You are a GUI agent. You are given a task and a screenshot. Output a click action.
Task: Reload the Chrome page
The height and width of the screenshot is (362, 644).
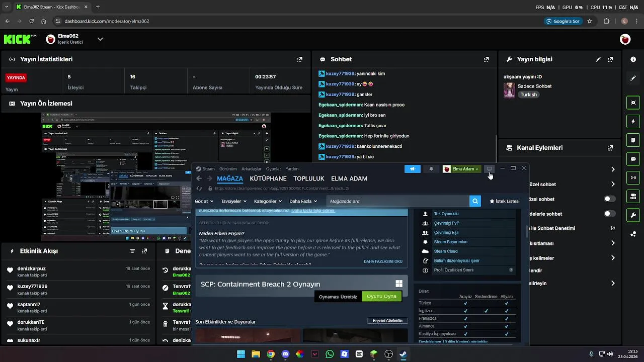tap(31, 21)
